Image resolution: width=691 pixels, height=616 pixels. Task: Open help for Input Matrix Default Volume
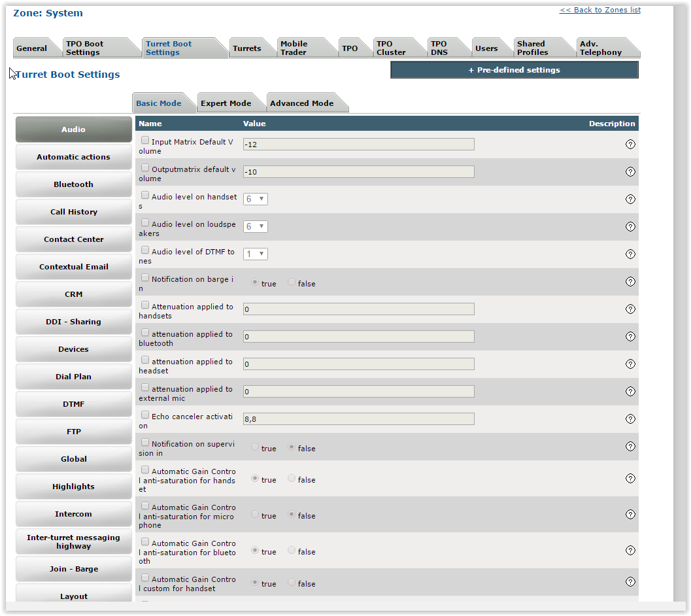(630, 144)
